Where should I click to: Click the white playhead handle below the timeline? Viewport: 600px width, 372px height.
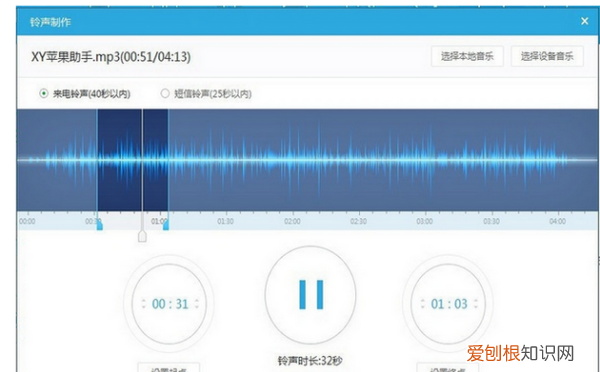click(x=142, y=237)
